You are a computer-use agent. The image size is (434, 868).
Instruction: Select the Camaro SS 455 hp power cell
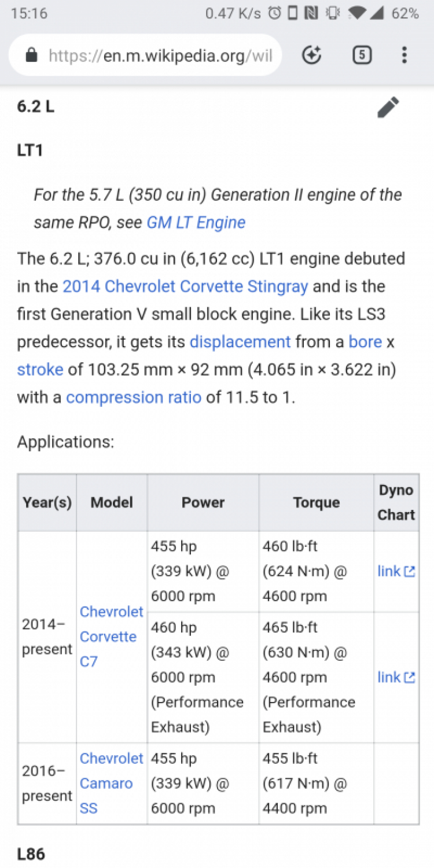(203, 784)
